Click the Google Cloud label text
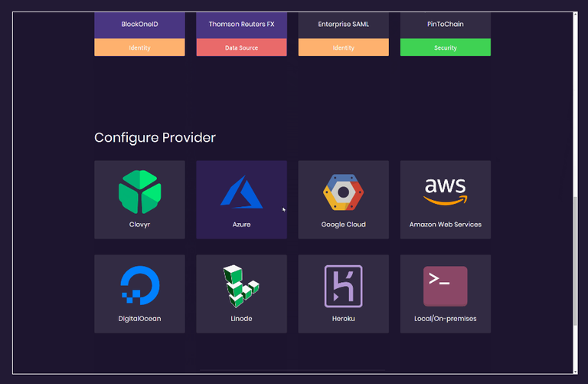 click(x=344, y=225)
